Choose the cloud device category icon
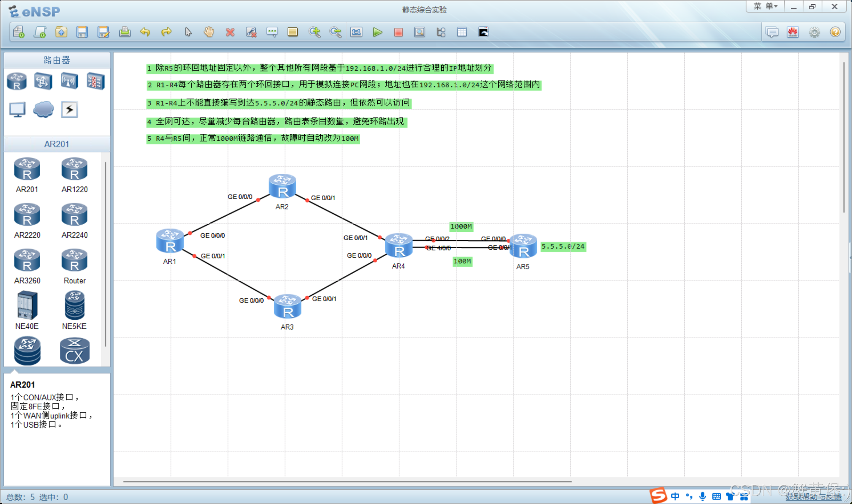 43,109
